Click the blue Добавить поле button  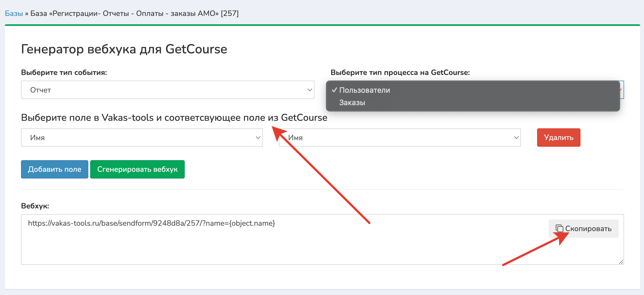(55, 169)
